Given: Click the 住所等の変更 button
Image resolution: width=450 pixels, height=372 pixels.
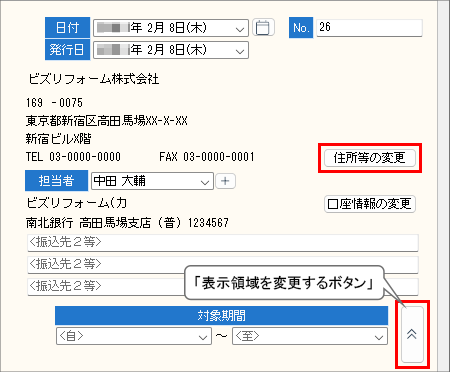Looking at the screenshot, I should [x=370, y=158].
